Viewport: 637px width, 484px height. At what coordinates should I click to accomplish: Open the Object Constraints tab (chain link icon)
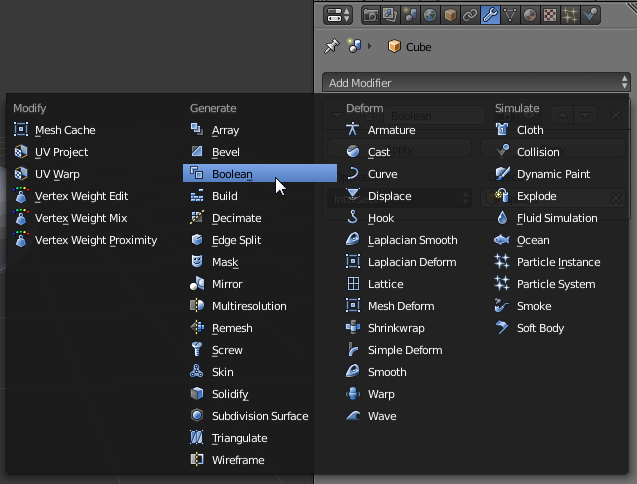point(470,15)
